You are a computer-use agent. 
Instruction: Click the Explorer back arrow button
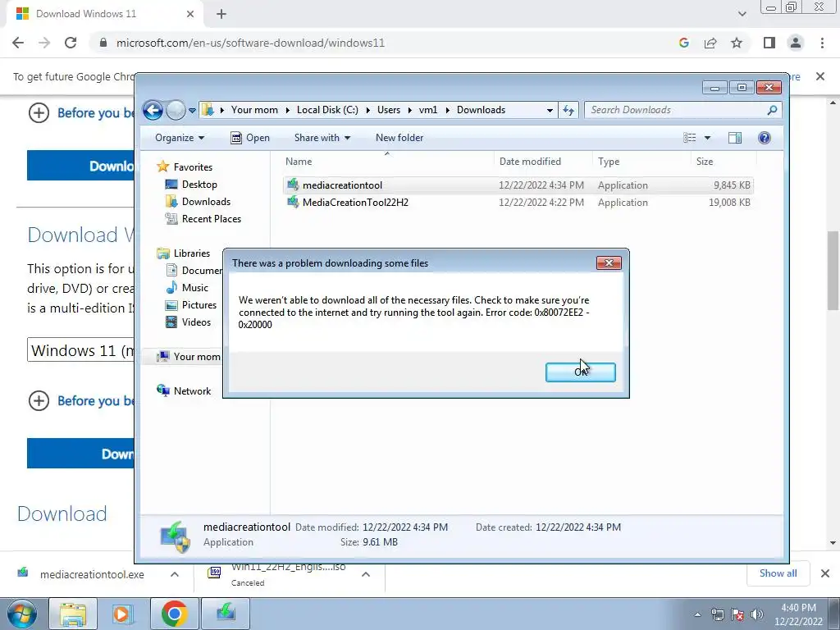point(153,111)
